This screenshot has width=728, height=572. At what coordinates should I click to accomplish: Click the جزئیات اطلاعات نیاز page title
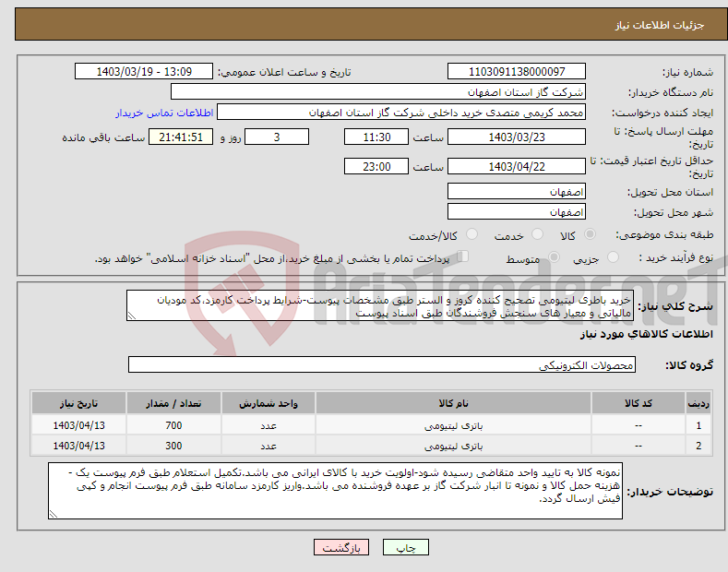(x=660, y=25)
